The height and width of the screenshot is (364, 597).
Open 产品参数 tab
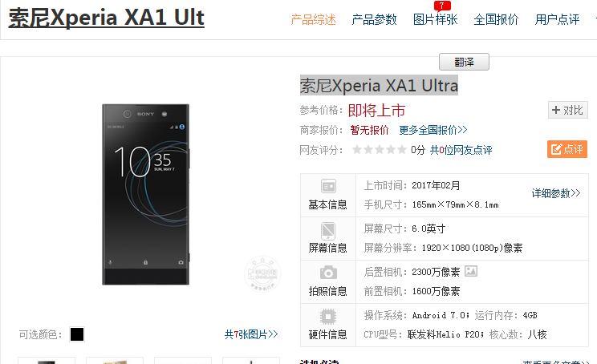click(x=374, y=19)
